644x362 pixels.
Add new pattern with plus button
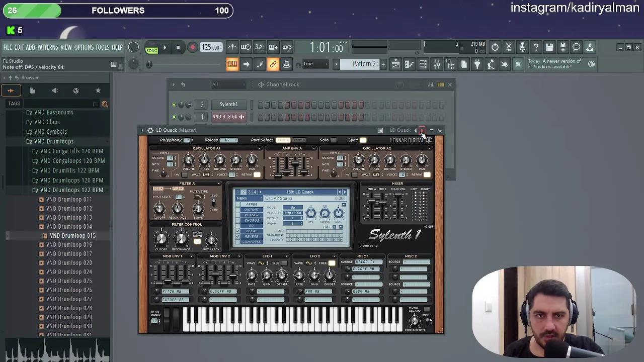[383, 64]
